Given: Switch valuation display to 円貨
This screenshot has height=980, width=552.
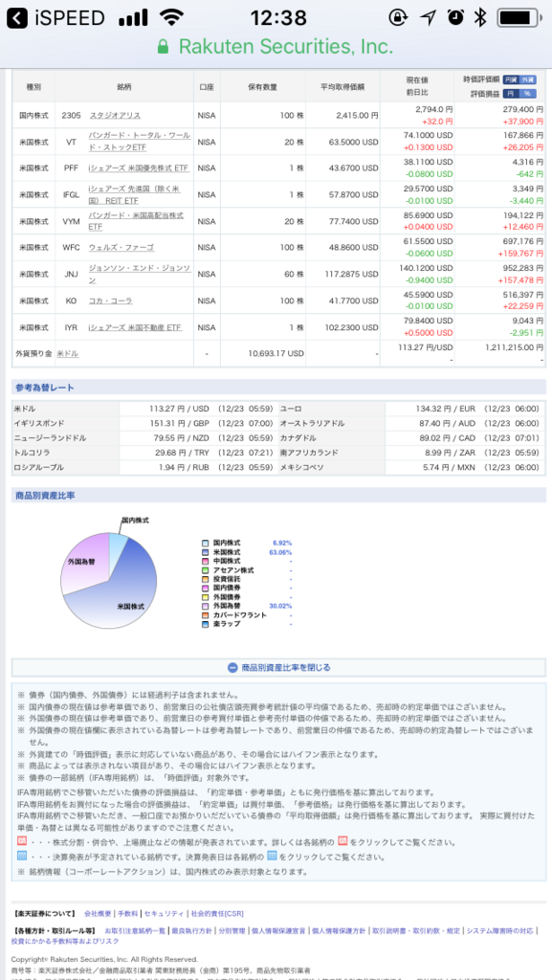Looking at the screenshot, I should click(511, 80).
